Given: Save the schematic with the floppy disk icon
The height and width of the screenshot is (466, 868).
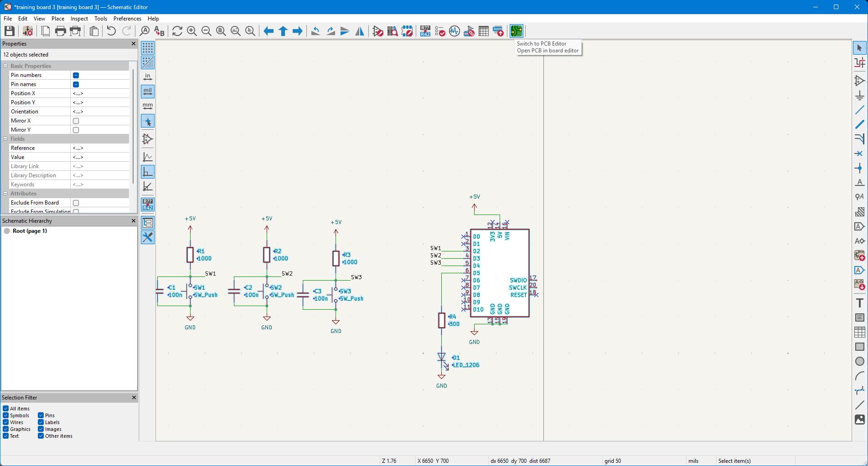Looking at the screenshot, I should tap(10, 31).
